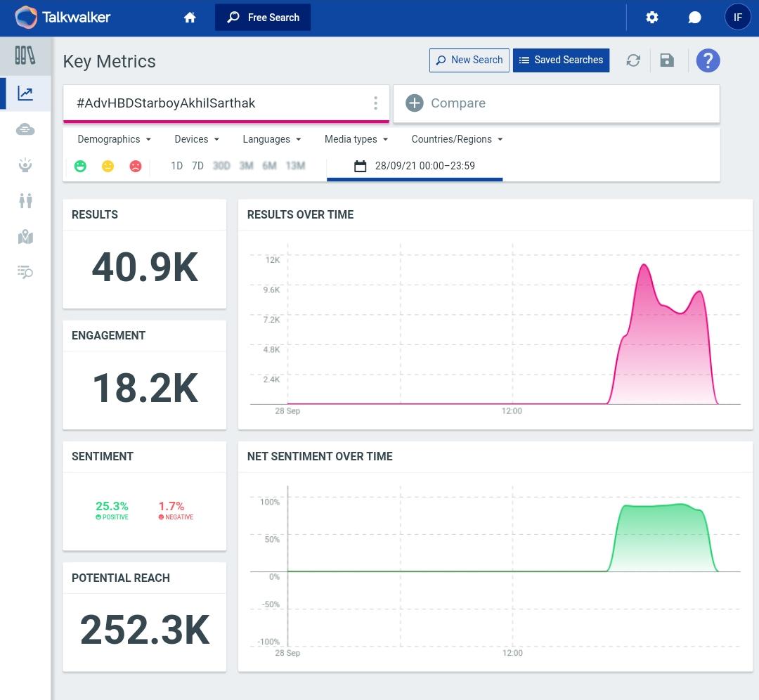Click the 40.9K results value

tap(145, 267)
